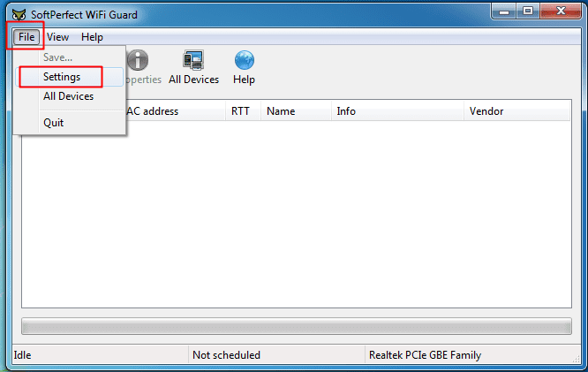
Task: Open the View menu
Action: [x=57, y=37]
